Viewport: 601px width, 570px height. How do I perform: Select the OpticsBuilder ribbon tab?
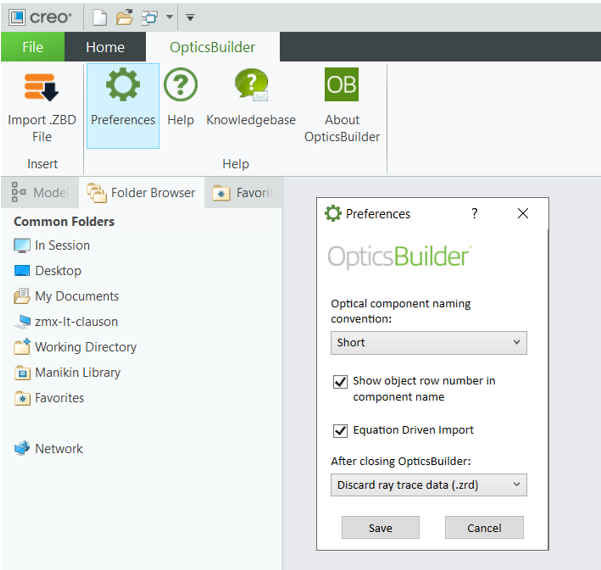click(212, 47)
